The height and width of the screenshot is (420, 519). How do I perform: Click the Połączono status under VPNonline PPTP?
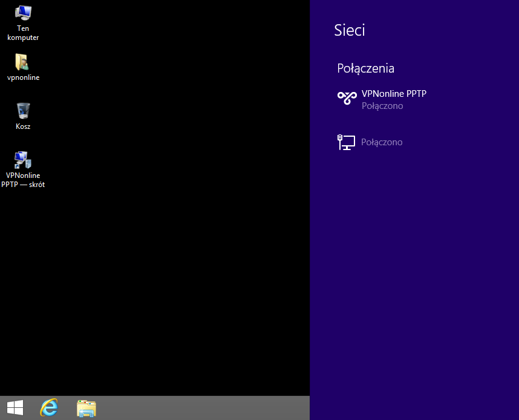(x=382, y=106)
